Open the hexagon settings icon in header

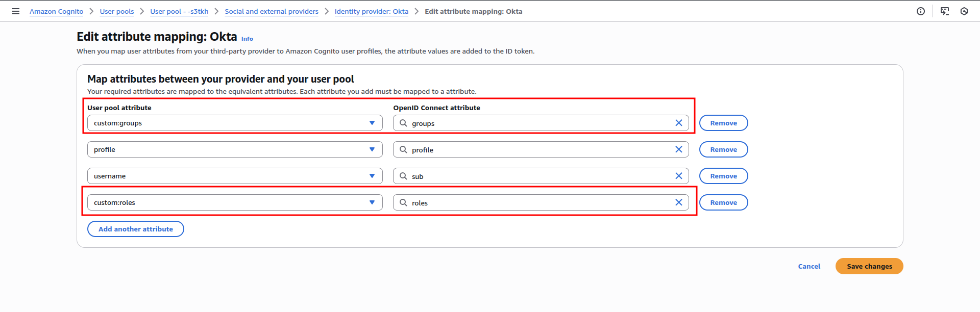964,11
